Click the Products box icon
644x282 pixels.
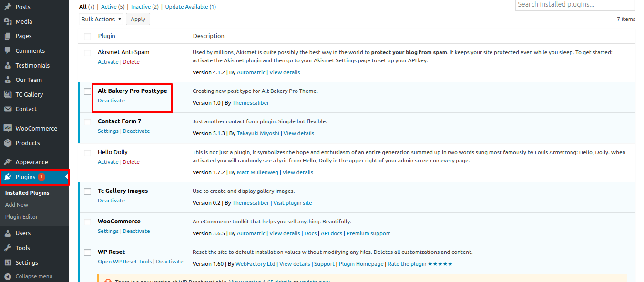click(x=8, y=143)
